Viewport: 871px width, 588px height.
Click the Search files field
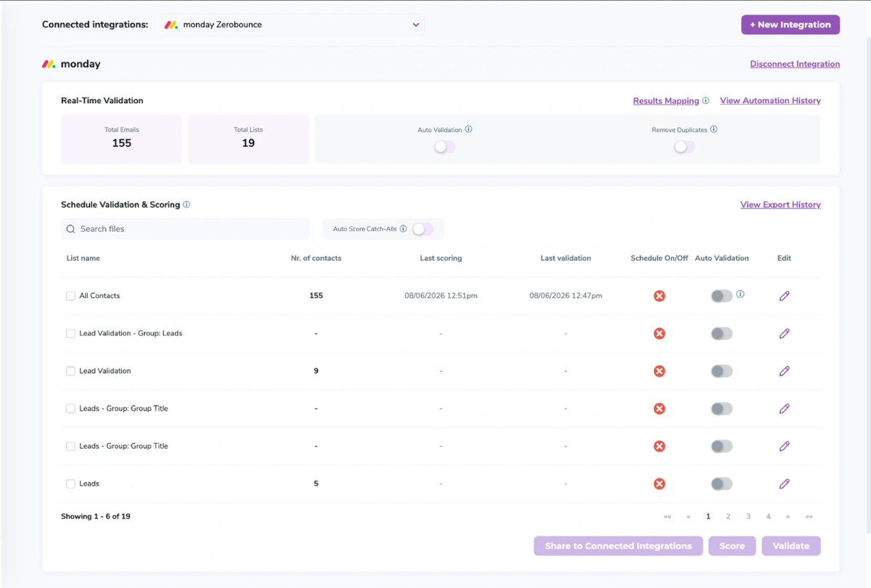click(185, 229)
